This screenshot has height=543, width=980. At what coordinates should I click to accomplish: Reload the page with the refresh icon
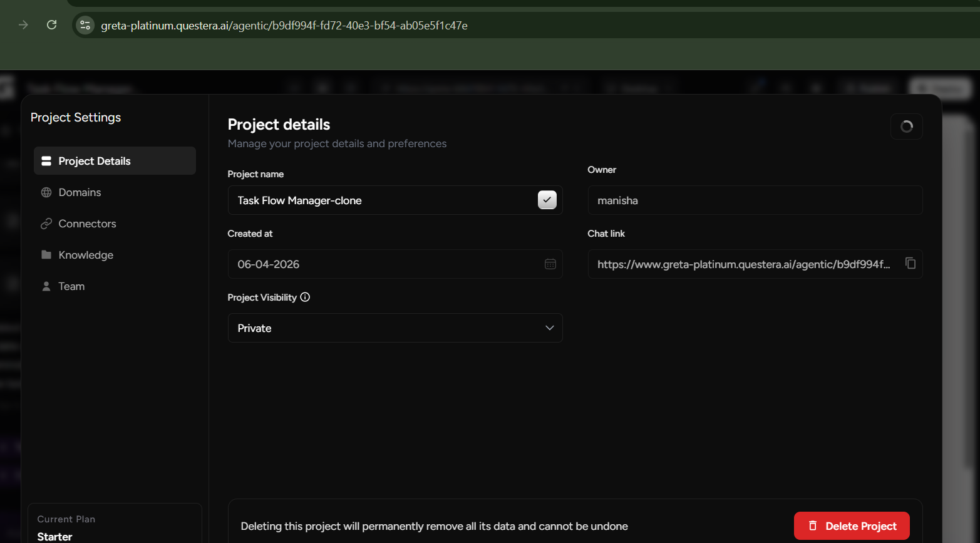tap(52, 25)
